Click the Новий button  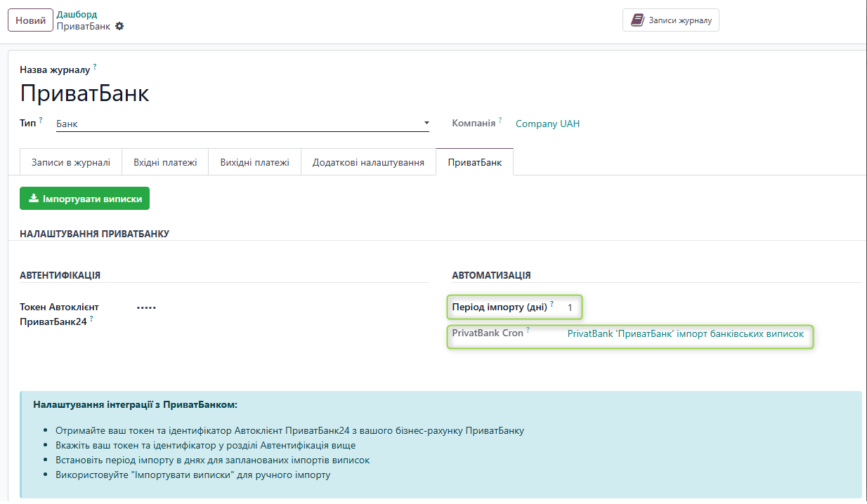31,20
